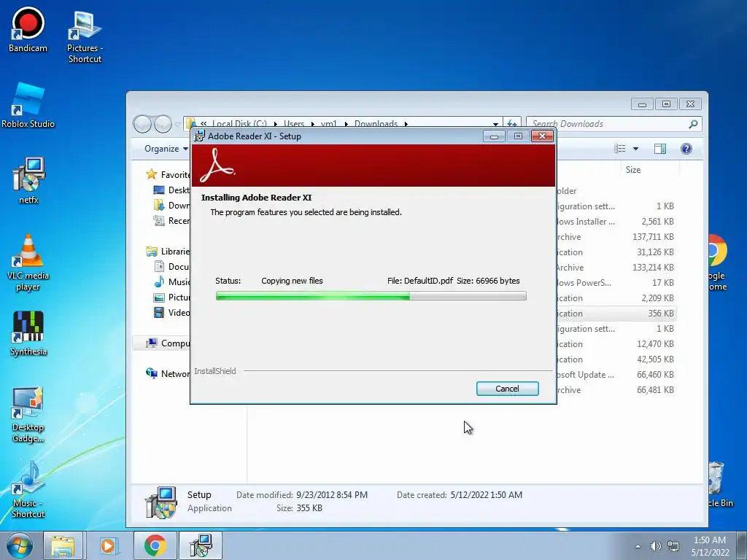Open Explorer help with question mark icon
747x560 pixels.
click(x=686, y=149)
